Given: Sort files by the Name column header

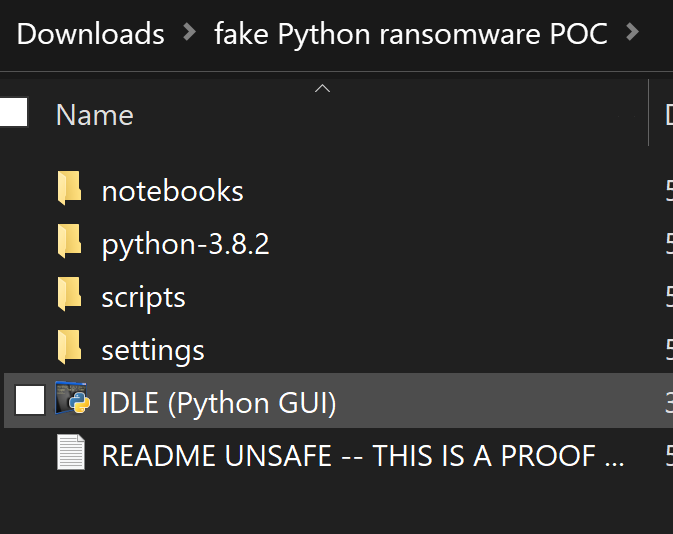Looking at the screenshot, I should click(x=95, y=115).
